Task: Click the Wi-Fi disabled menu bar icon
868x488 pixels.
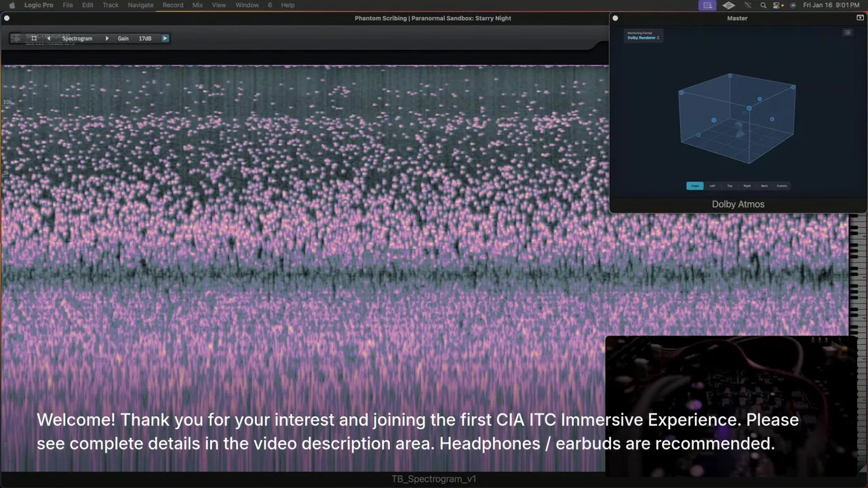Action: (748, 5)
